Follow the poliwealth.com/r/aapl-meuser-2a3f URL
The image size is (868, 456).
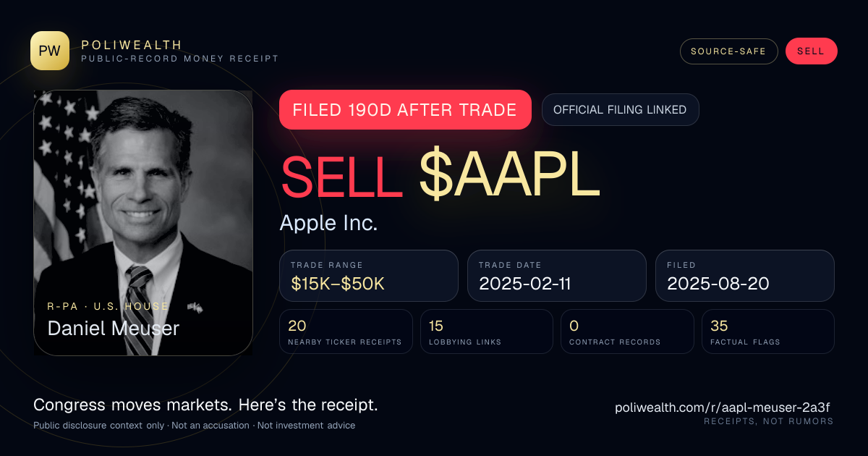click(723, 408)
